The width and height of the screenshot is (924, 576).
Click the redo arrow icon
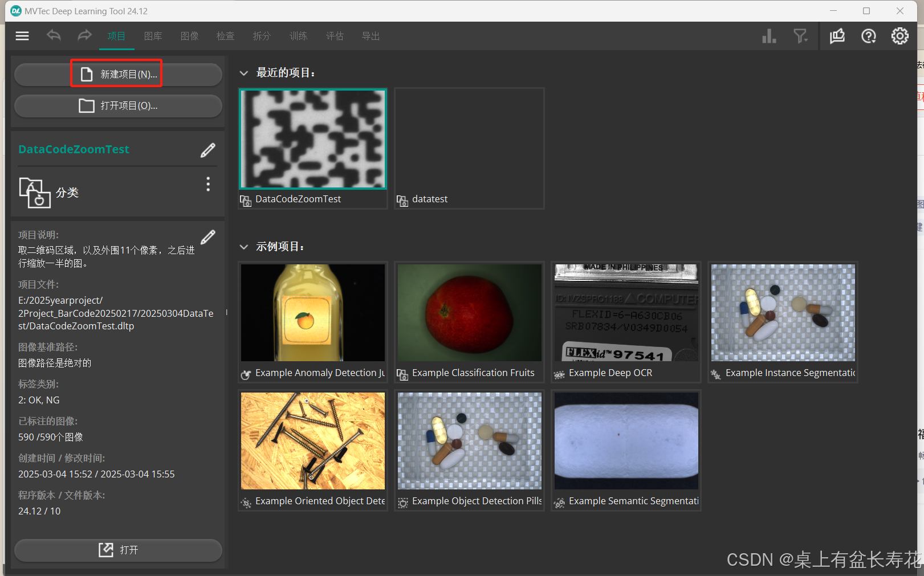point(84,35)
